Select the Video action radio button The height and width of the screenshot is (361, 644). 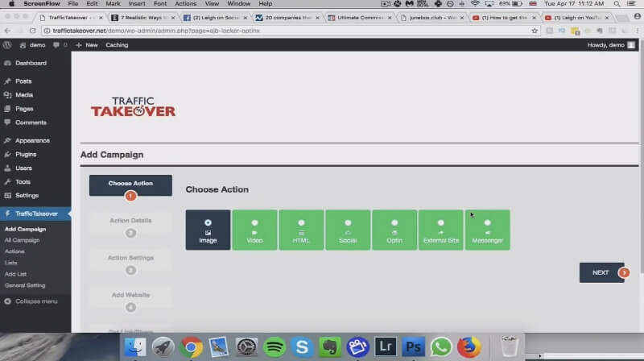(x=254, y=222)
